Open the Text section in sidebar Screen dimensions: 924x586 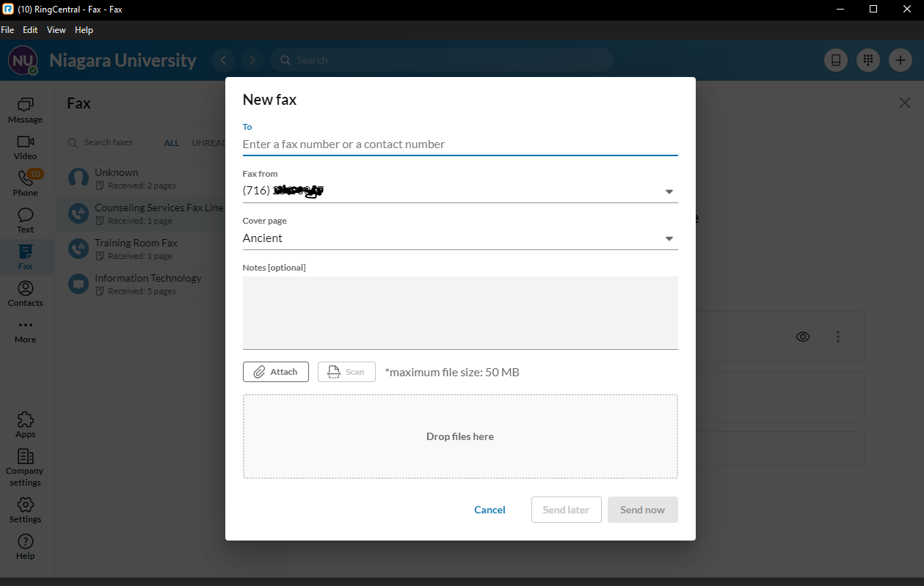point(26,221)
